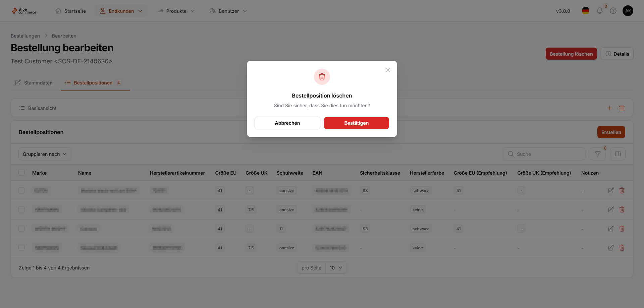The width and height of the screenshot is (644, 308).
Task: Expand the Gruppieren nach dropdown
Action: click(45, 154)
